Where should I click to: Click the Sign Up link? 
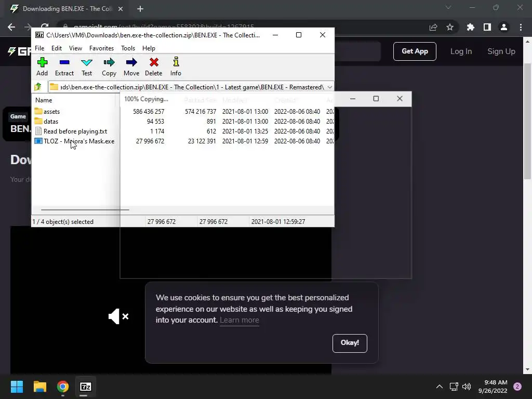[501, 51]
